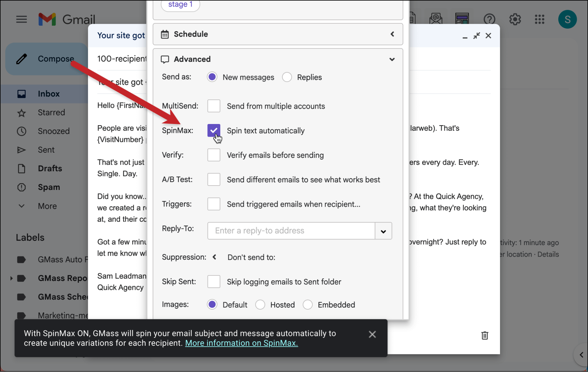This screenshot has width=588, height=372.
Task: Click the Advanced section header
Action: point(278,59)
